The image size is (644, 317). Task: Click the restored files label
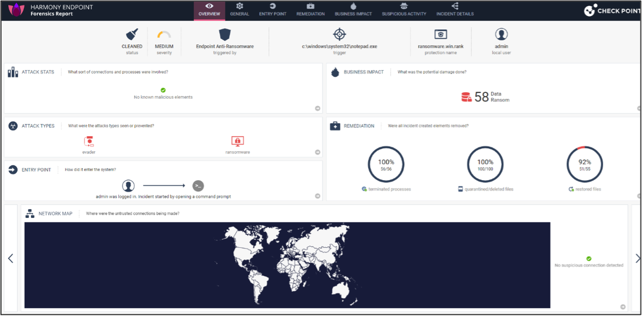[x=589, y=189]
